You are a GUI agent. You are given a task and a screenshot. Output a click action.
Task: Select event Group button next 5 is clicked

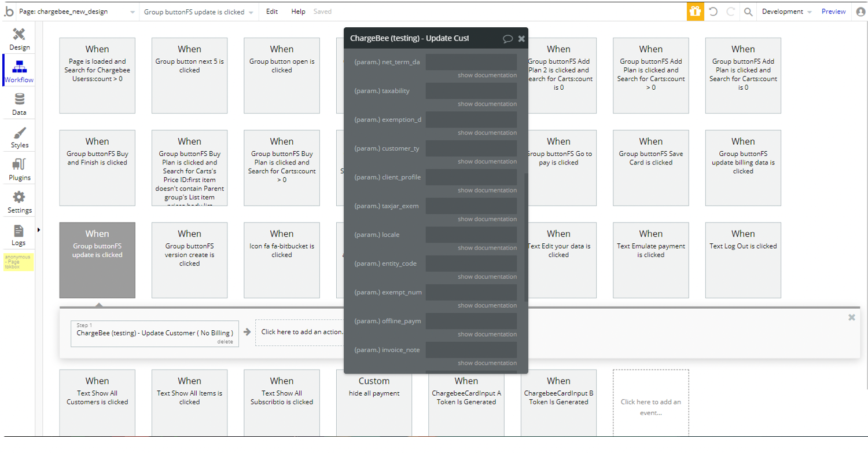(189, 75)
